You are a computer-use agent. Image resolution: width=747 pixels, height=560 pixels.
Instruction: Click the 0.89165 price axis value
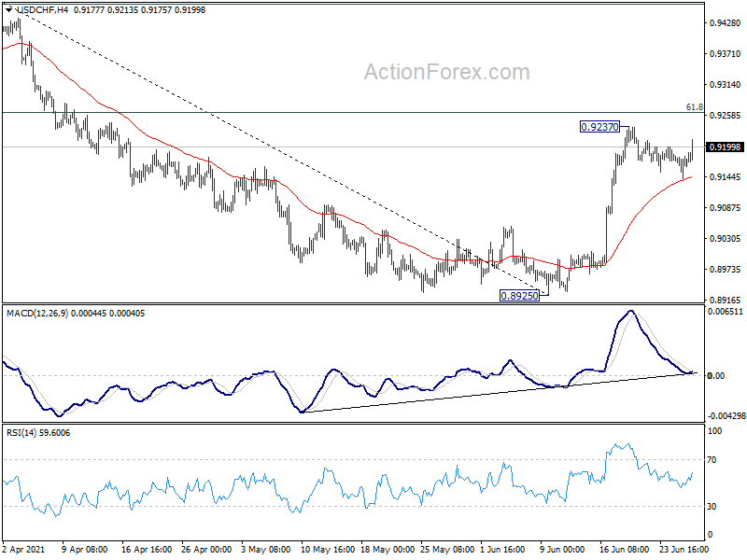(x=726, y=300)
